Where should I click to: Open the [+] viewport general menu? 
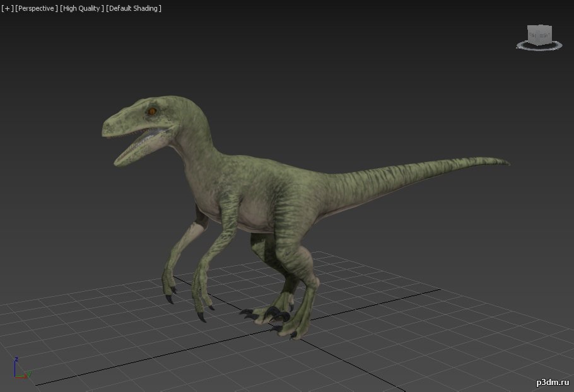[8, 8]
